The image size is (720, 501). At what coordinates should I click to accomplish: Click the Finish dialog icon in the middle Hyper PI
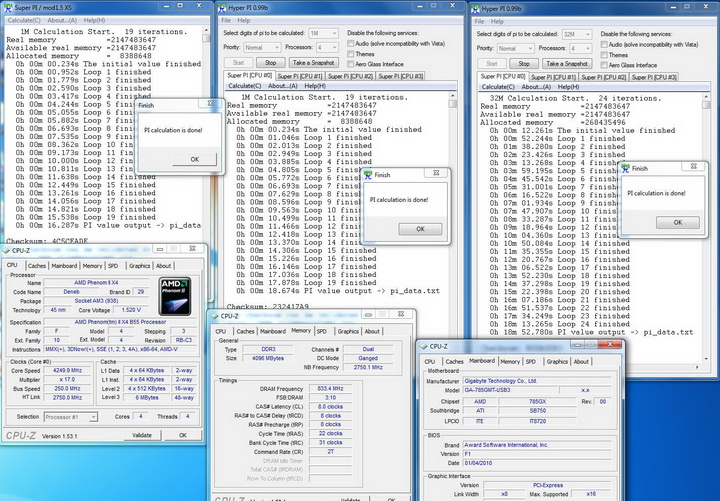coord(368,175)
